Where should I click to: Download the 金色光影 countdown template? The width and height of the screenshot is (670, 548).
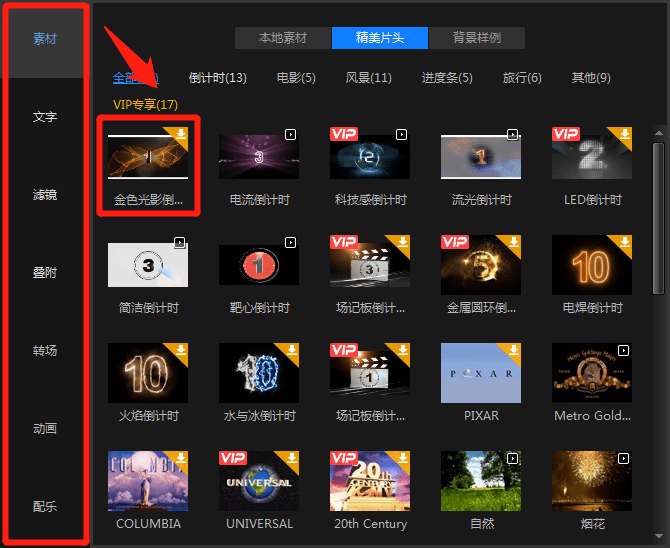[181, 133]
